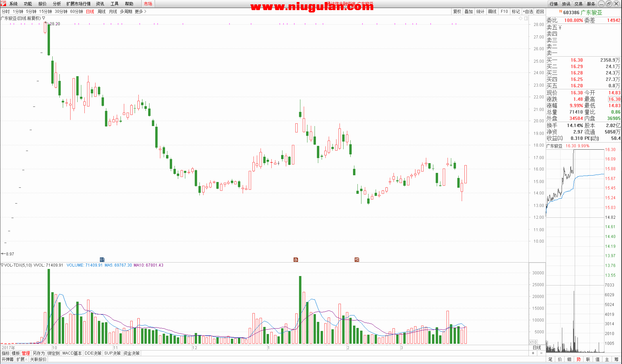Select the 筹 side panel tab

[617, 359]
